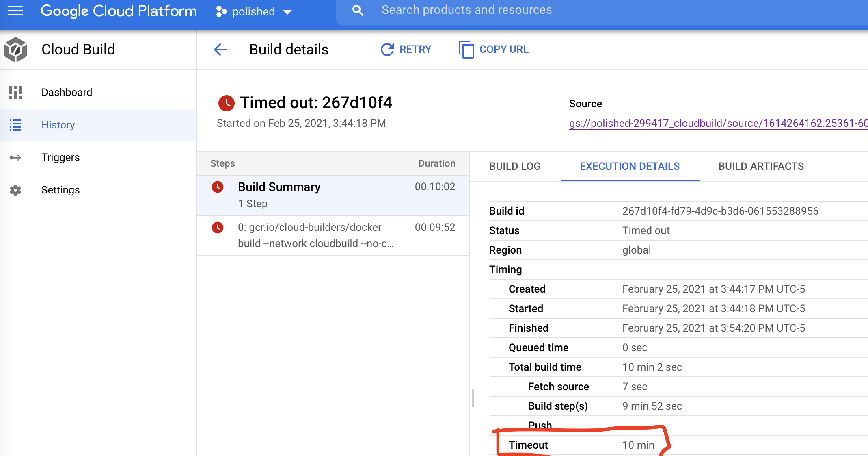Open the polished project selector dropdown
The width and height of the screenshot is (868, 456).
tap(254, 11)
